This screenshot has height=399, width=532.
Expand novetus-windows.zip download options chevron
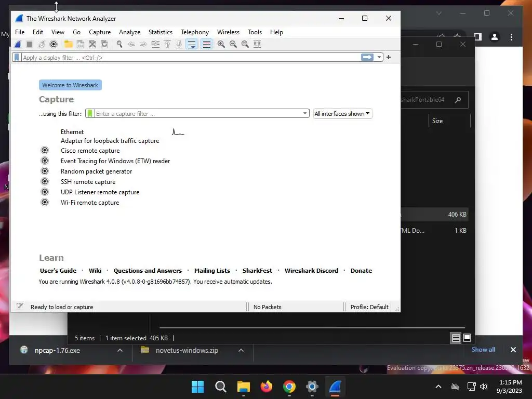(x=241, y=350)
